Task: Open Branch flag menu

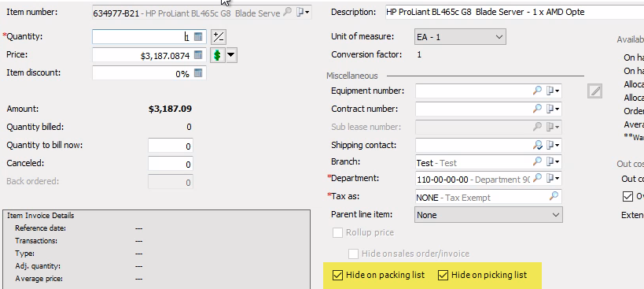Action: click(x=553, y=161)
